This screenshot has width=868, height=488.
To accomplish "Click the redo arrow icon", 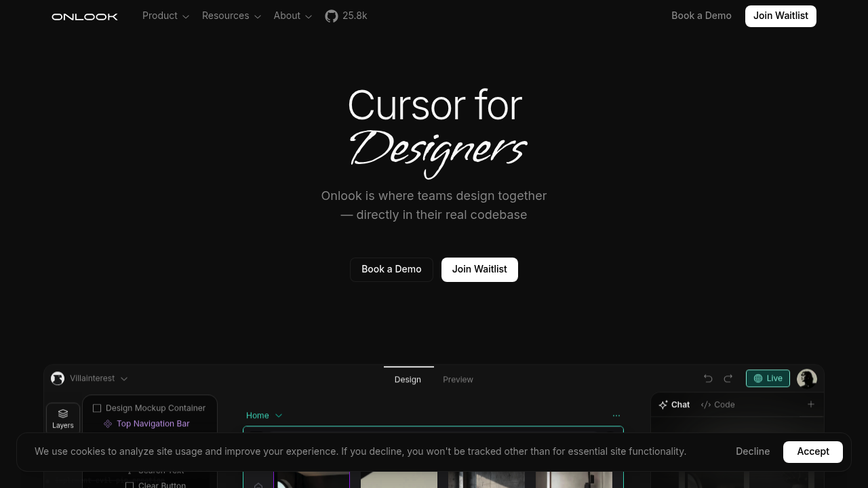I will [728, 378].
